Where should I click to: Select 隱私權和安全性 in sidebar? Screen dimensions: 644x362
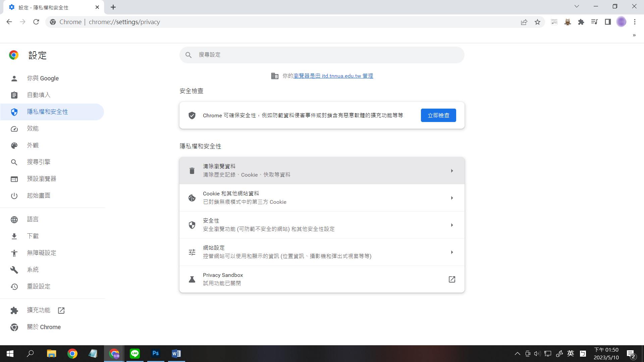tap(52, 112)
